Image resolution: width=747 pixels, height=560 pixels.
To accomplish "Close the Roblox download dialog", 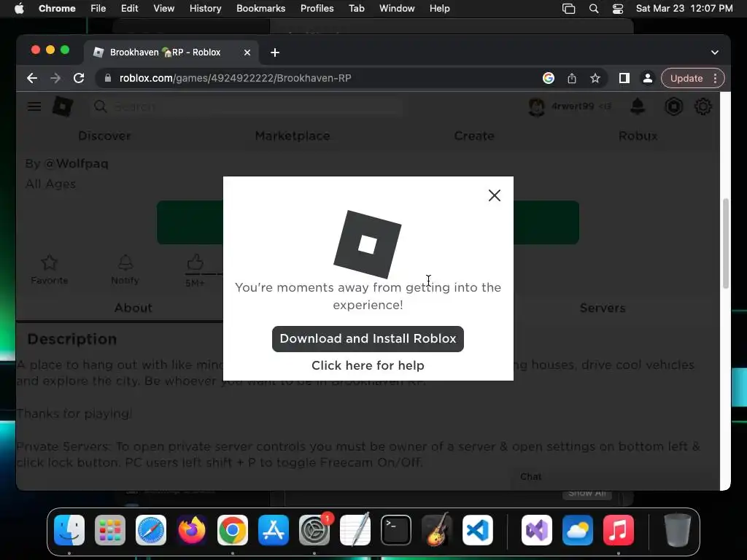I will (494, 195).
